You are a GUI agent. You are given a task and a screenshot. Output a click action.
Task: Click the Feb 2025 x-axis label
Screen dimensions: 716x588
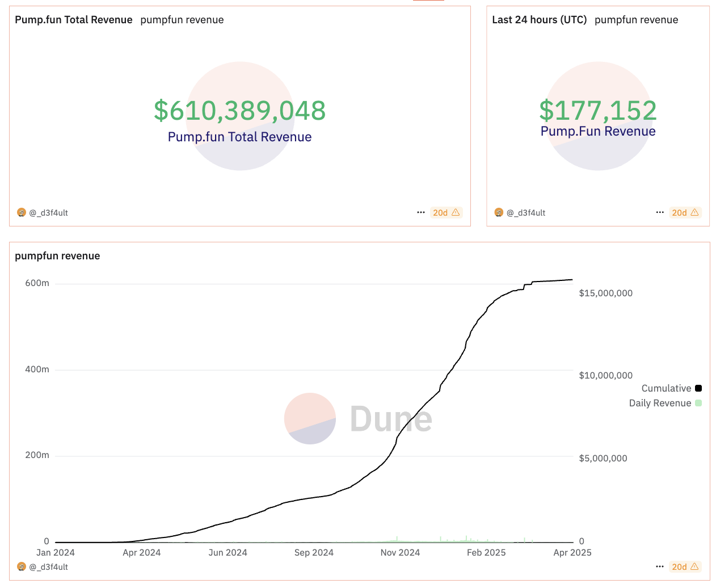pos(486,553)
